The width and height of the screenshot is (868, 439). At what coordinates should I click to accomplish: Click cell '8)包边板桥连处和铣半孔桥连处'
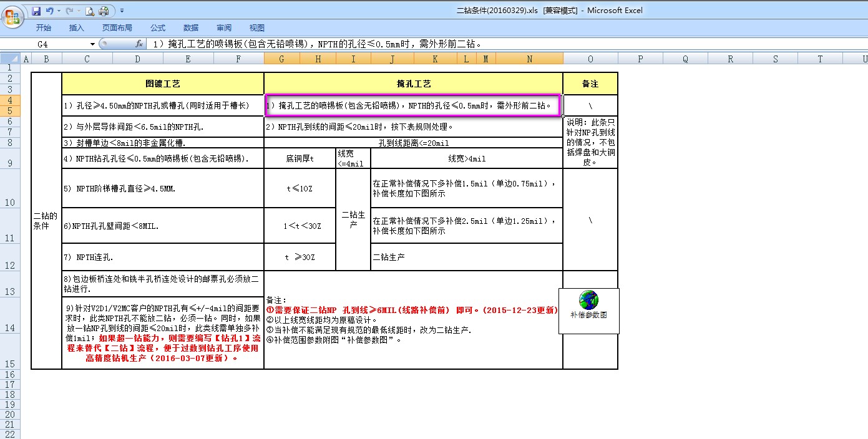pos(163,284)
